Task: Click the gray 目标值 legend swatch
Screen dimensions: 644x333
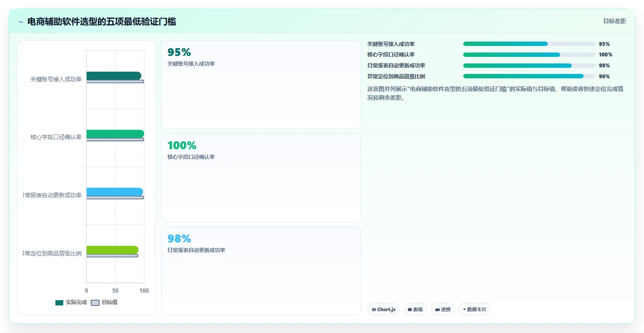Action: 95,303
